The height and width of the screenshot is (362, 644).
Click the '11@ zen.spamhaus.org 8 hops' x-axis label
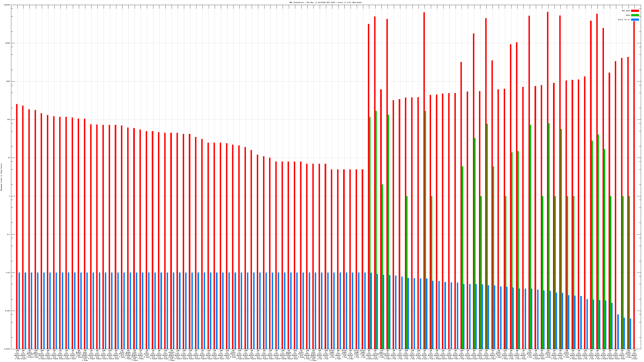(x=36, y=354)
